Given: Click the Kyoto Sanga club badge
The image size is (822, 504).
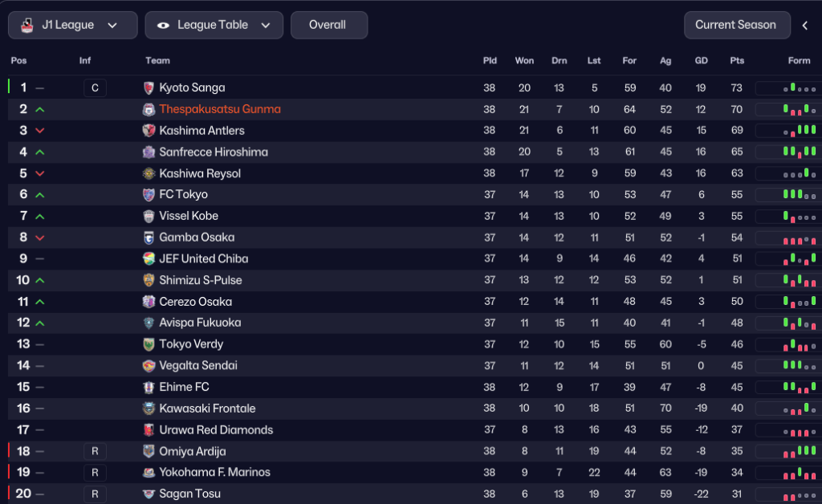Looking at the screenshot, I should tap(149, 88).
